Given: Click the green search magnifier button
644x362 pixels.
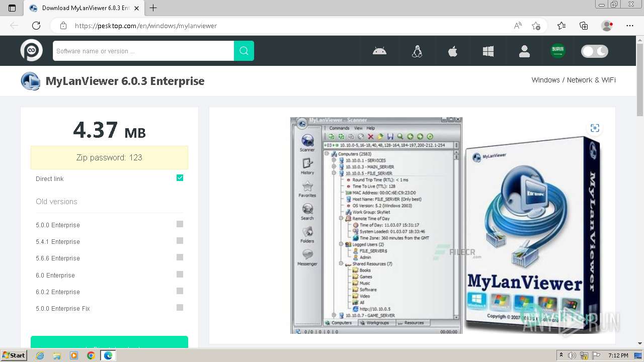Looking at the screenshot, I should click(244, 51).
